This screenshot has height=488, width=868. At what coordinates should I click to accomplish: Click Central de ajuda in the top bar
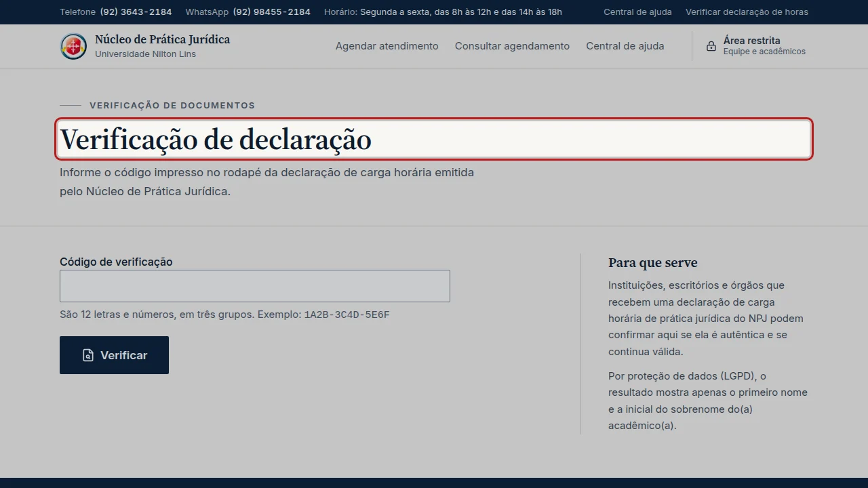[x=637, y=12]
